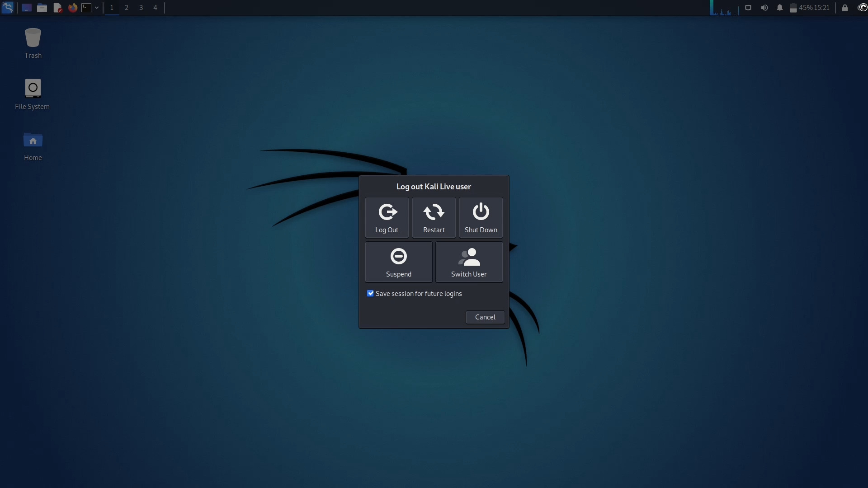Image resolution: width=868 pixels, height=488 pixels.
Task: Open the file manager panel launcher
Action: point(42,8)
